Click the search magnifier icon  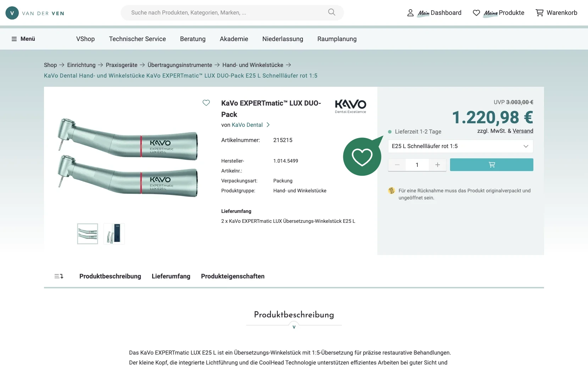point(332,12)
